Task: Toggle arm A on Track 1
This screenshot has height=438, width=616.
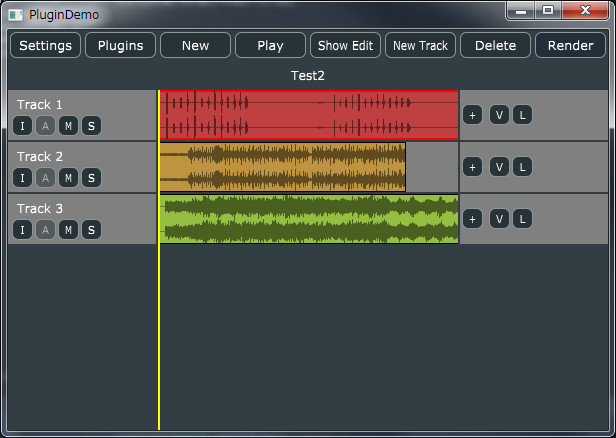Action: tap(46, 126)
